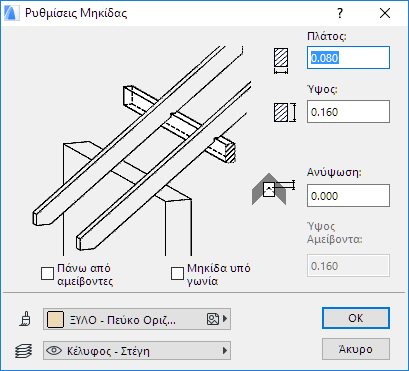Click the Ανύψωση elevation input field
Screen dimensions: 409x371
(x=348, y=196)
